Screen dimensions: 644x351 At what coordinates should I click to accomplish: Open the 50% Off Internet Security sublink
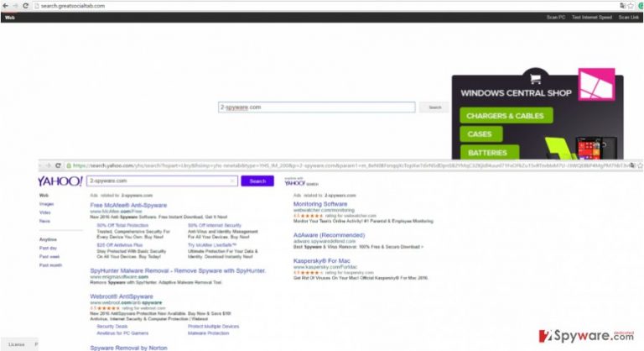[215, 226]
